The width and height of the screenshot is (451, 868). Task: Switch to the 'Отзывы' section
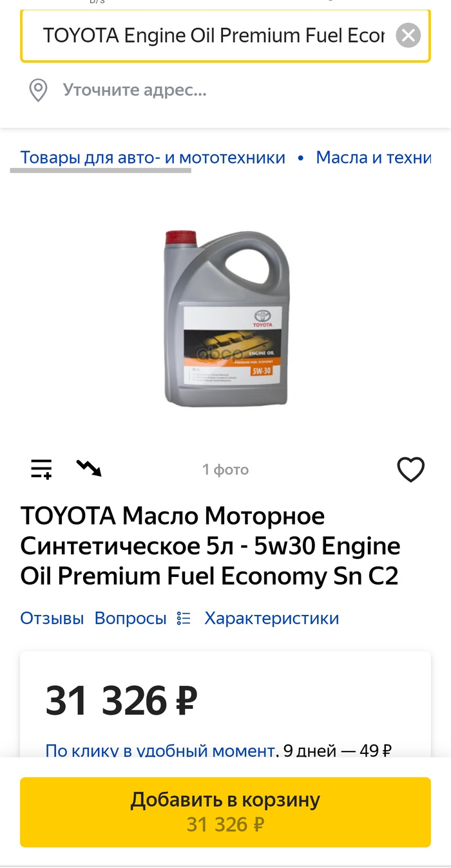click(52, 619)
